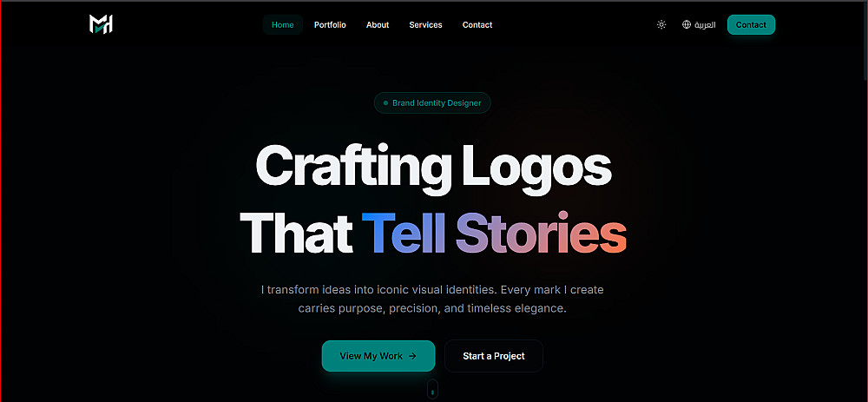Click the green dot in the designer badge

(x=386, y=103)
